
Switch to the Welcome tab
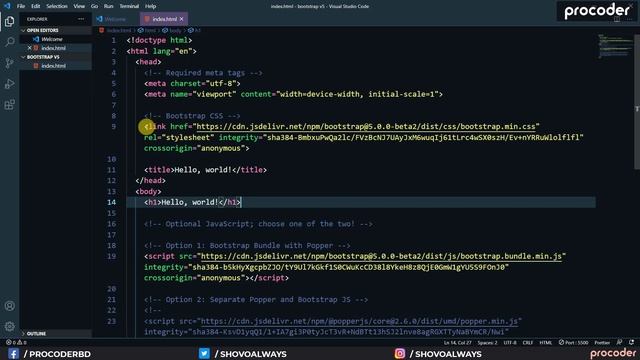click(115, 19)
